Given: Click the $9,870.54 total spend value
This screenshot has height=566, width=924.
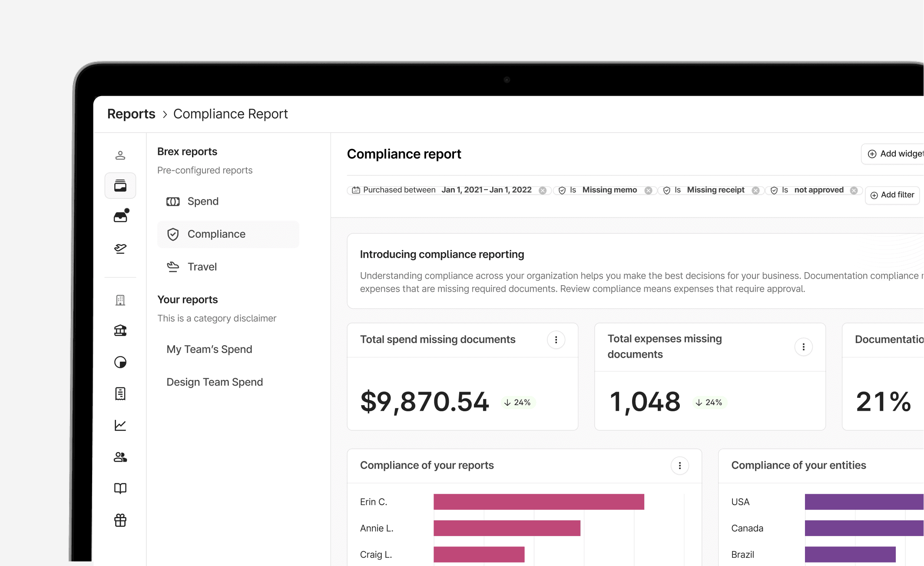Looking at the screenshot, I should (x=424, y=401).
